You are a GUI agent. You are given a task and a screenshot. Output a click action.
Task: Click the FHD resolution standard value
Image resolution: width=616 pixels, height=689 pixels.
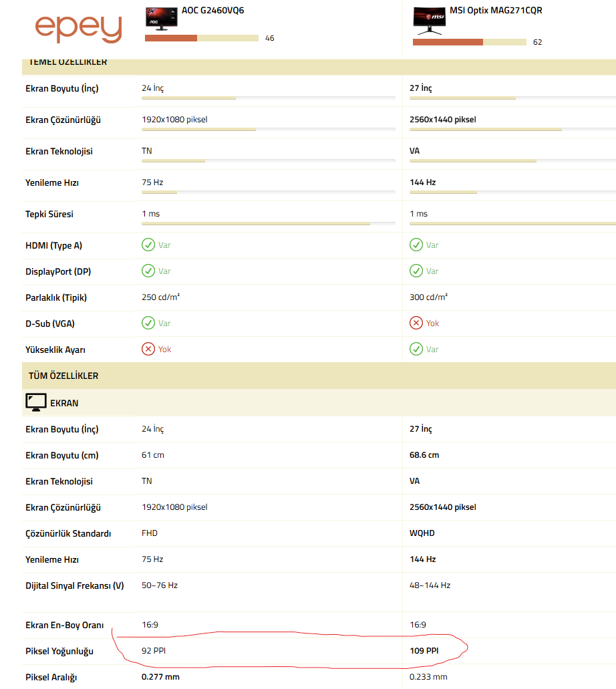150,533
